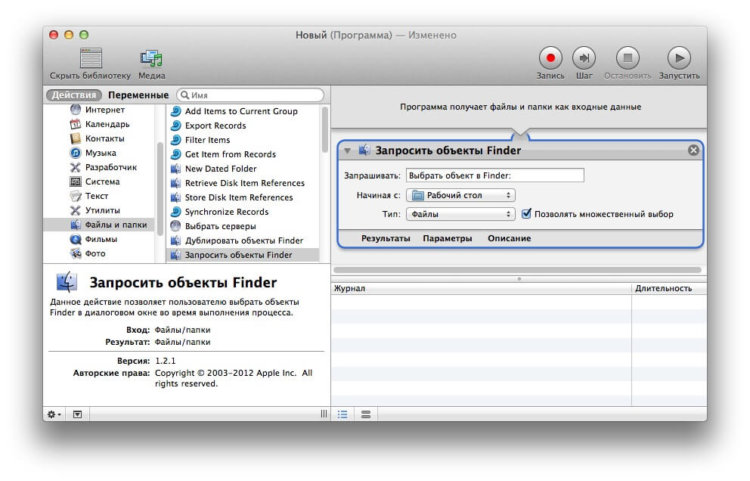Screen dimensions: 750x481
Task: Switch log area to variables view icon
Action: coord(366,414)
